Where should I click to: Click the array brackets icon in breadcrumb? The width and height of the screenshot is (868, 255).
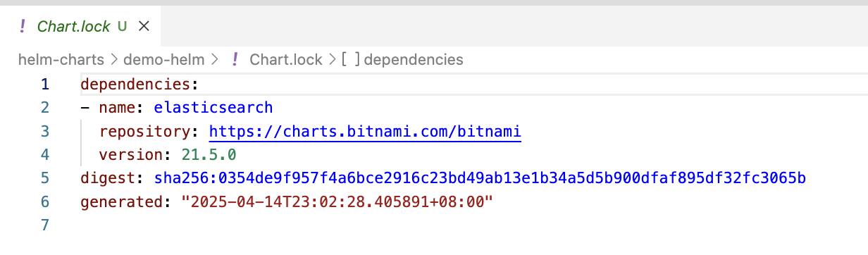pos(350,59)
